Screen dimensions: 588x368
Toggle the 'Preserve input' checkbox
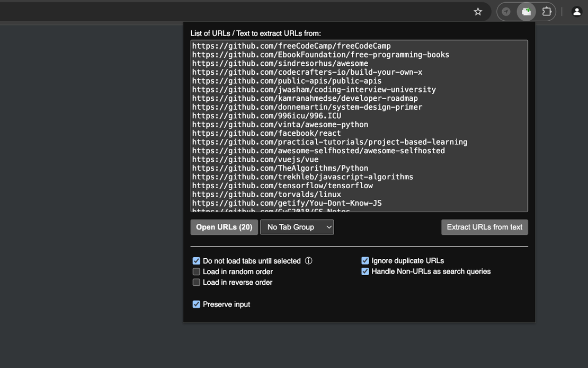pos(196,303)
